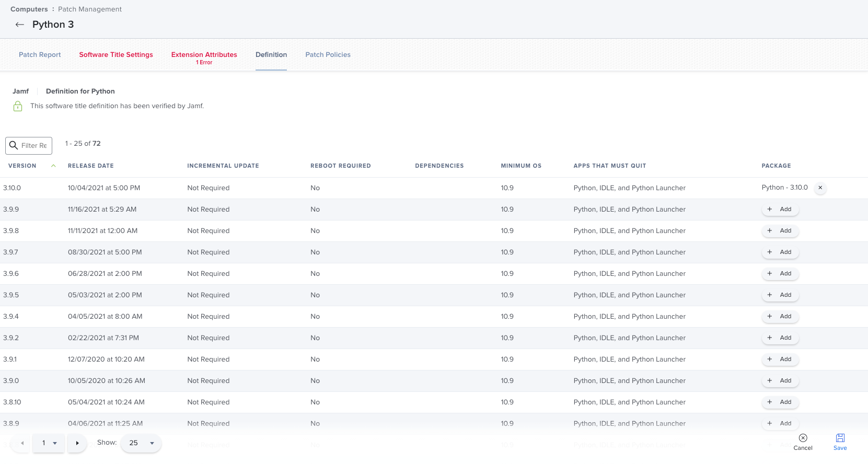
Task: Select the 3.9.8 version cell
Action: pyautogui.click(x=11, y=230)
